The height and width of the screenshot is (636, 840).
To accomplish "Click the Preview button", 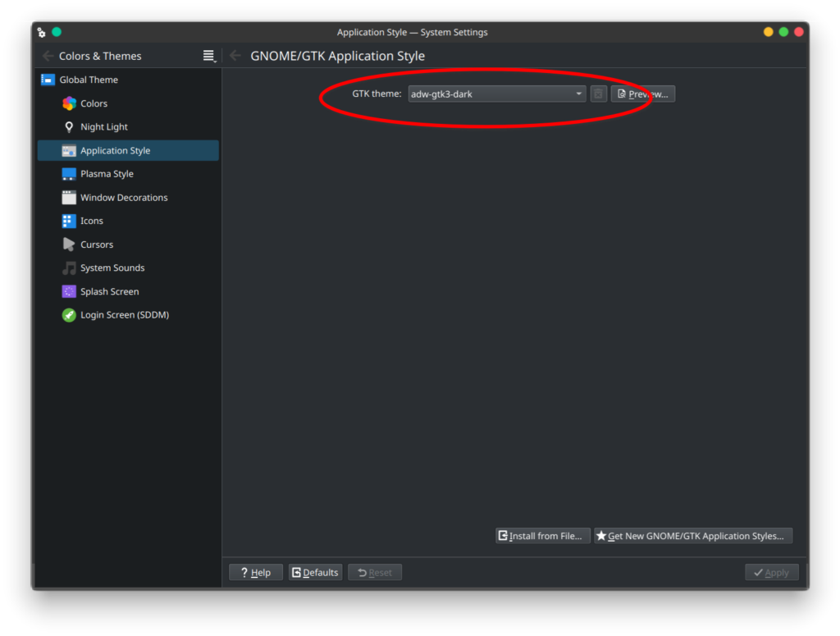I will [643, 94].
